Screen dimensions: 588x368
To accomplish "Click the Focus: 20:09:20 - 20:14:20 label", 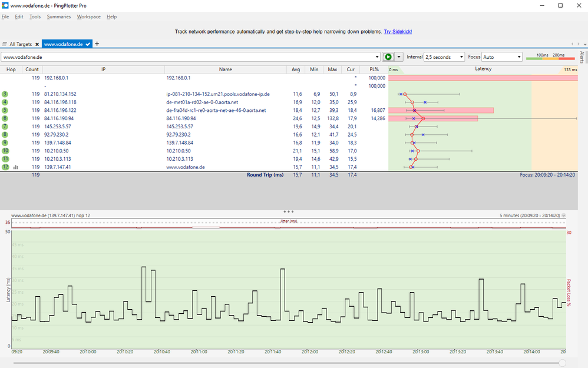I will [x=547, y=175].
